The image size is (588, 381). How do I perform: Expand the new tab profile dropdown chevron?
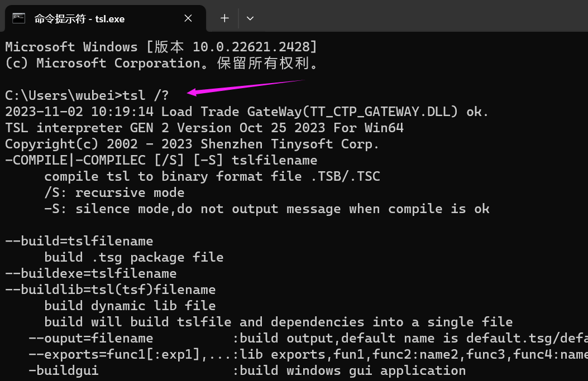coord(250,18)
